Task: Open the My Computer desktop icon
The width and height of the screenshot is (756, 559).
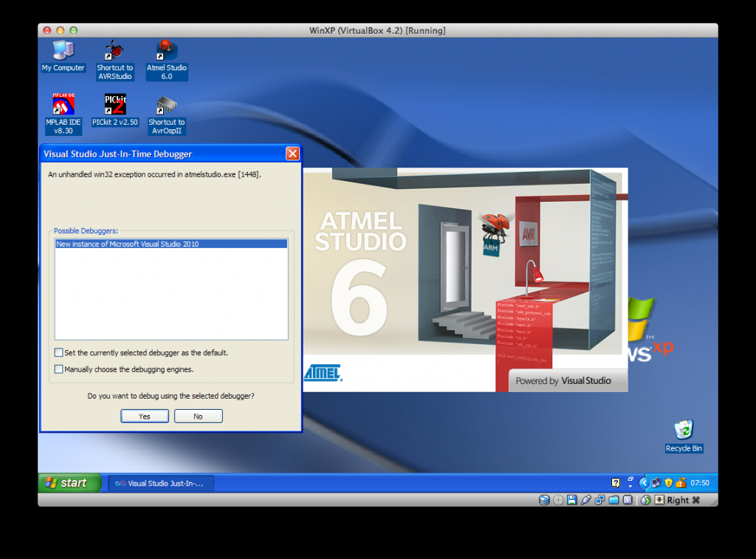Action: 63,56
